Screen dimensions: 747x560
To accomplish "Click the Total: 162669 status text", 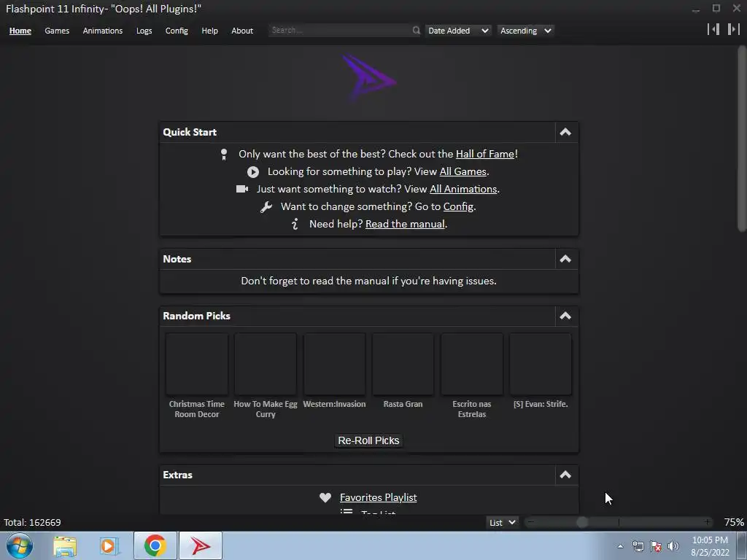I will pos(32,522).
